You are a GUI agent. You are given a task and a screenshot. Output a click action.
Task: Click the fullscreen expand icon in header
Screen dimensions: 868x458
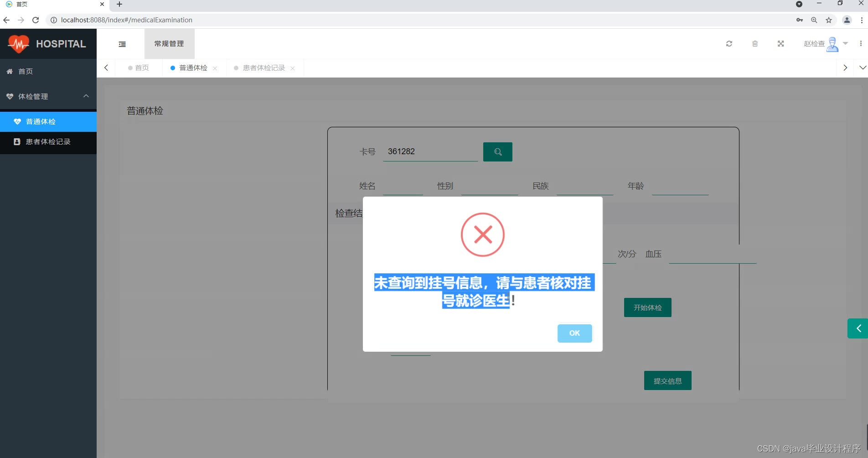pyautogui.click(x=781, y=44)
